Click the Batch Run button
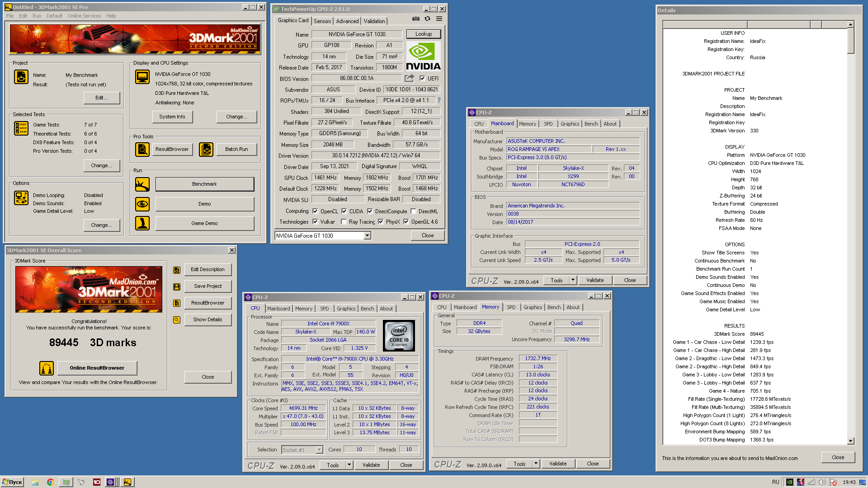This screenshot has width=868, height=488. pos(236,149)
